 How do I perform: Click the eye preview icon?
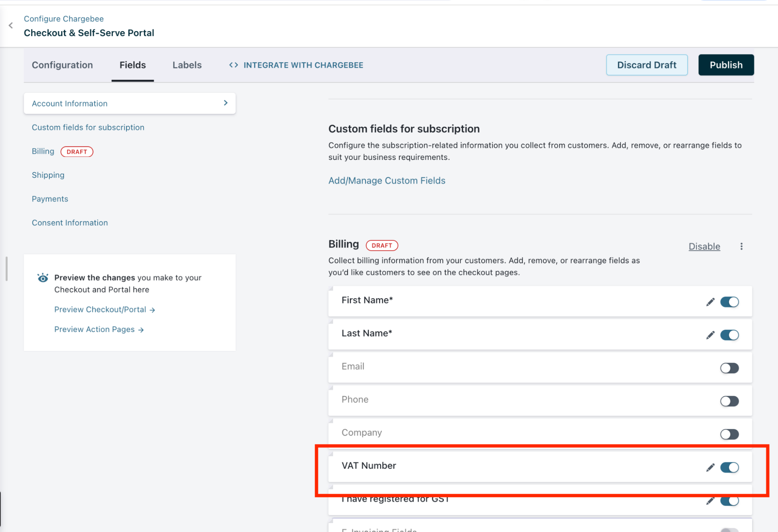[43, 278]
